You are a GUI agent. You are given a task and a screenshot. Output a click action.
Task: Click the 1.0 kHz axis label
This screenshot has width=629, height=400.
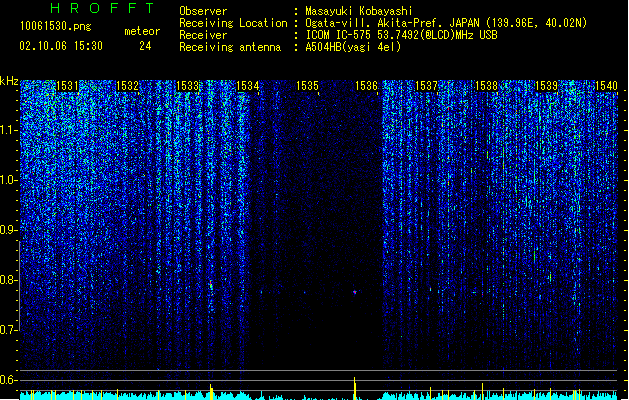(x=8, y=180)
